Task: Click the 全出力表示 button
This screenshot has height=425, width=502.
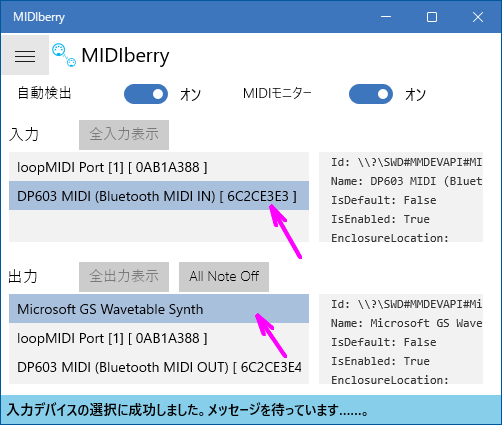Action: 124,277
